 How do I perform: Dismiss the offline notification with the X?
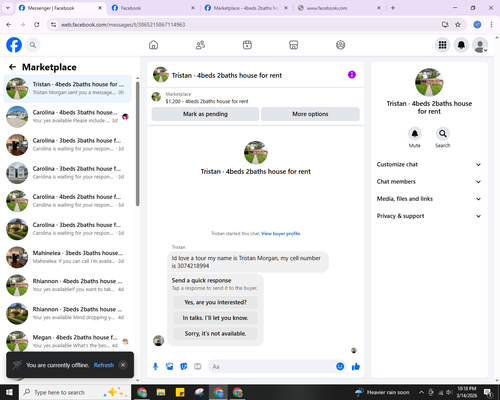(123, 365)
